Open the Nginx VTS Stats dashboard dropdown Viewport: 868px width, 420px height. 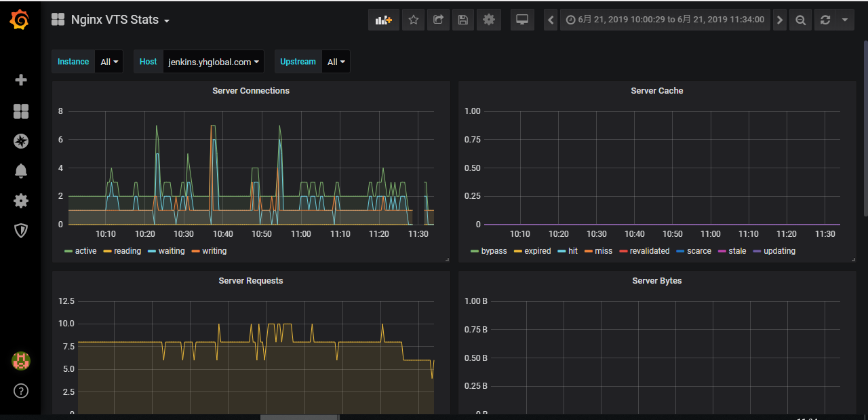click(111, 20)
